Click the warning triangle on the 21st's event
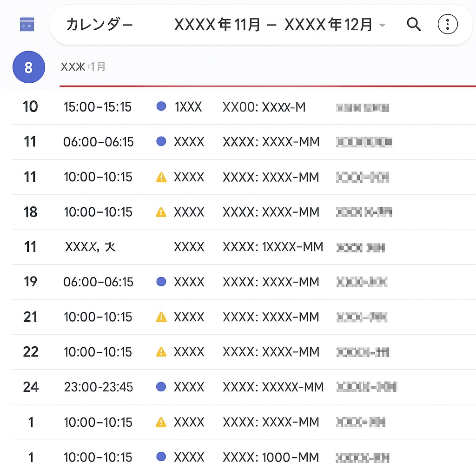The image size is (476, 476). [x=161, y=317]
